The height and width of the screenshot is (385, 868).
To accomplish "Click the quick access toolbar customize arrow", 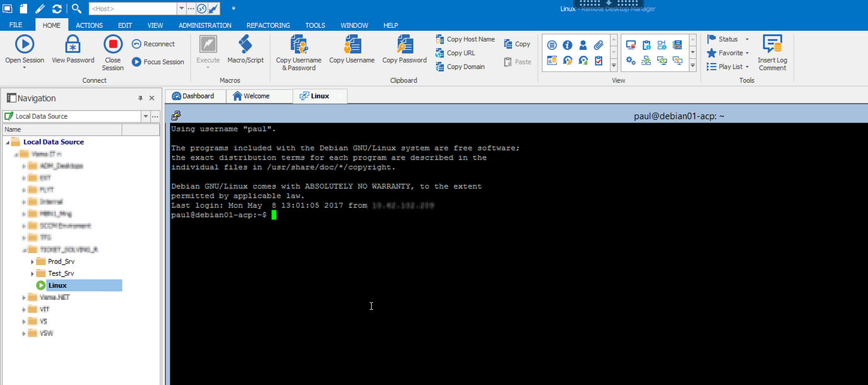I will tap(234, 8).
